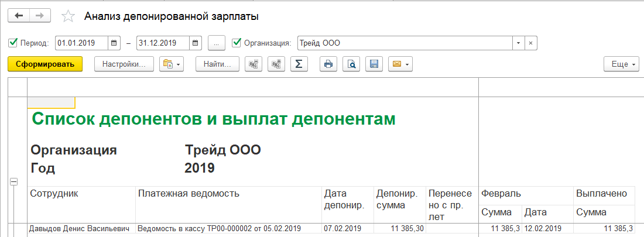Screen dimensions: 644x237
Task: Click the 12.02.2019 payment date cell
Action: (547, 228)
